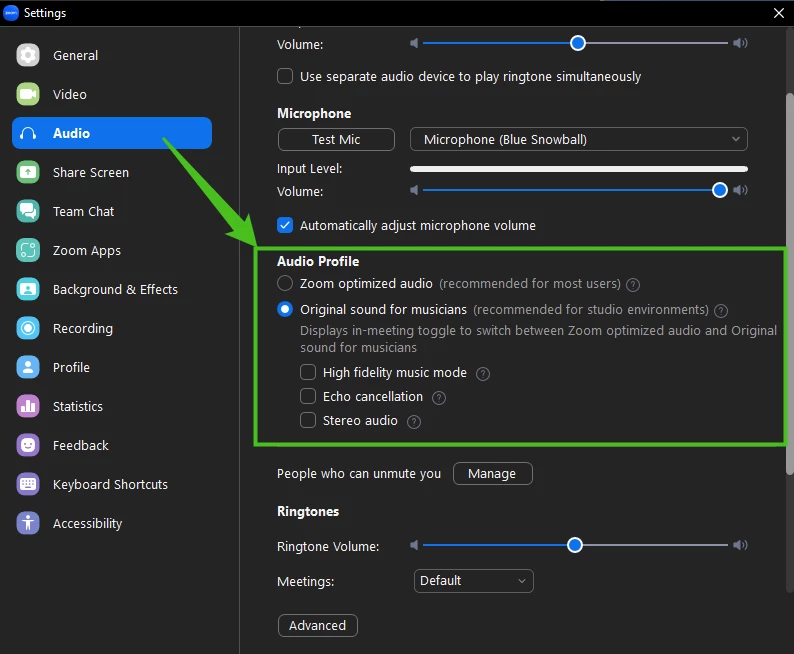This screenshot has height=654, width=794.
Task: Go to Team Chat settings
Action: (112, 211)
